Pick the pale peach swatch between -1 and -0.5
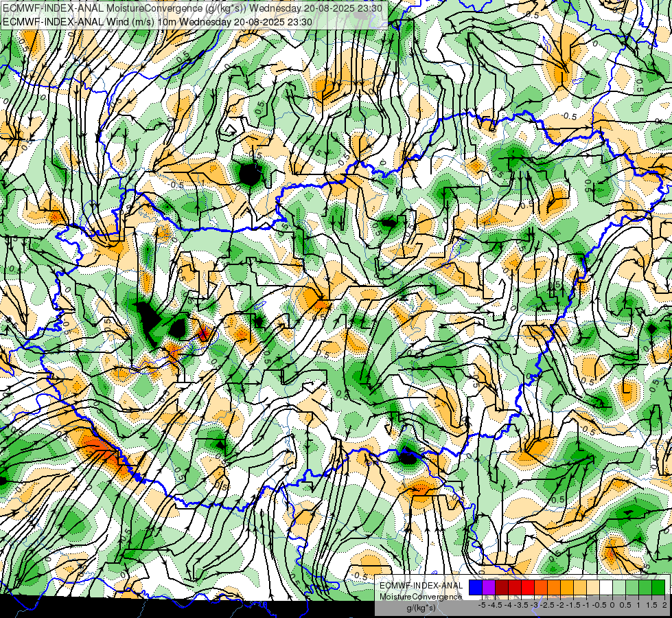This screenshot has height=618, width=672. pos(592,588)
